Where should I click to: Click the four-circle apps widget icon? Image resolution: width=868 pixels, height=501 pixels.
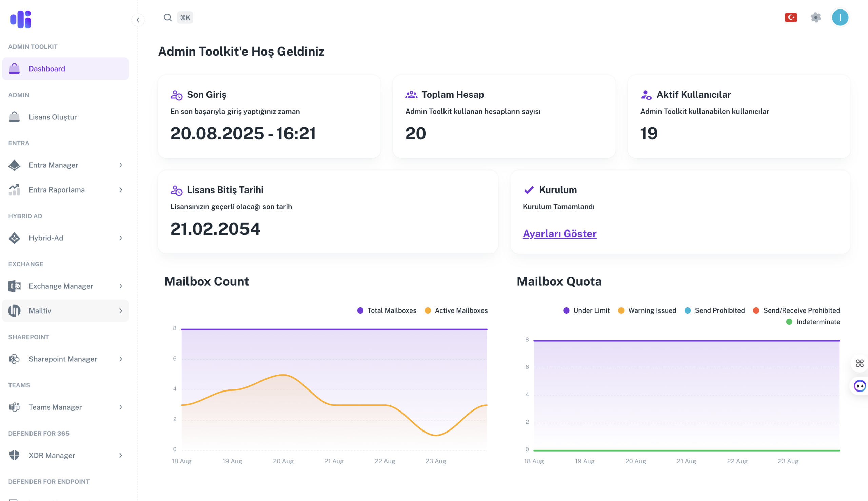point(860,363)
